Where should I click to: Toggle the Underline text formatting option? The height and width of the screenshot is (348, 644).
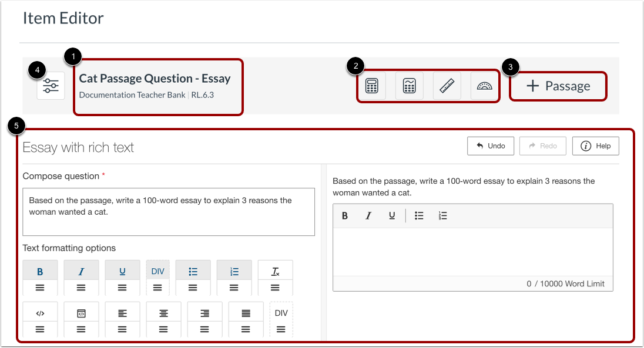pyautogui.click(x=122, y=271)
